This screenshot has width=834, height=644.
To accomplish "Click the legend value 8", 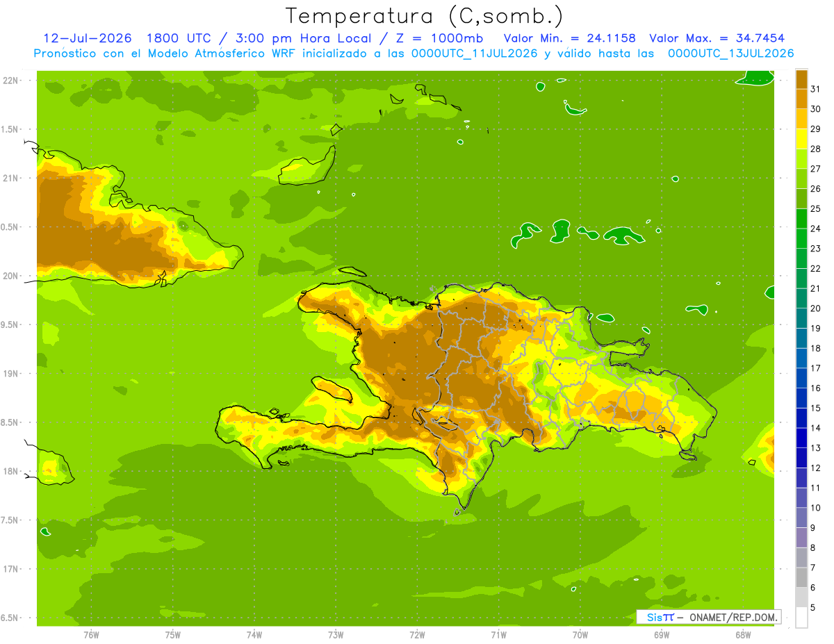I will (x=813, y=548).
